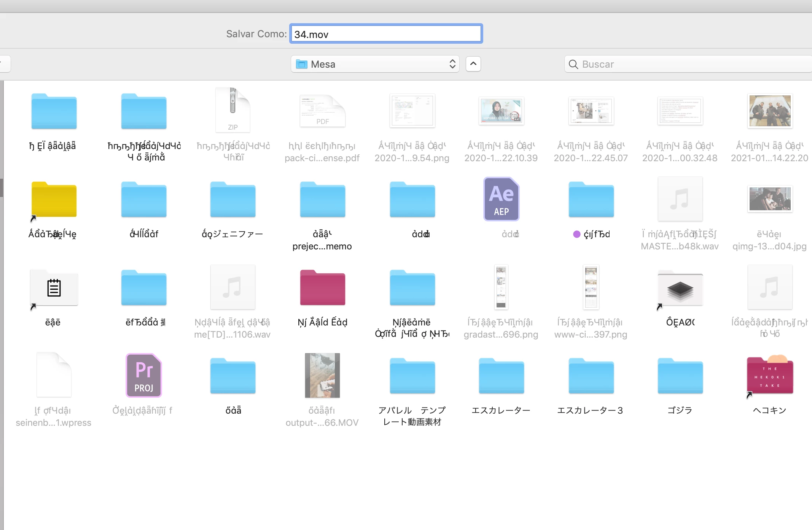
Task: Open the Mesa location dropdown
Action: click(x=375, y=64)
